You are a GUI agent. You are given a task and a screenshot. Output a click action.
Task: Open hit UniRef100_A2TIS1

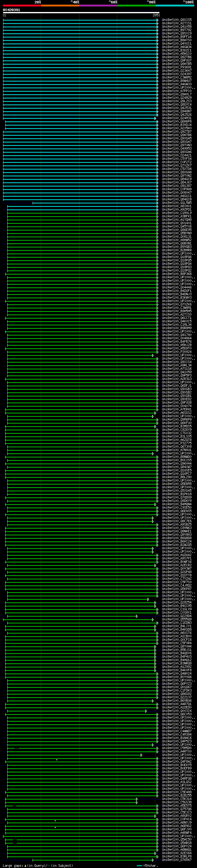pos(177,23)
